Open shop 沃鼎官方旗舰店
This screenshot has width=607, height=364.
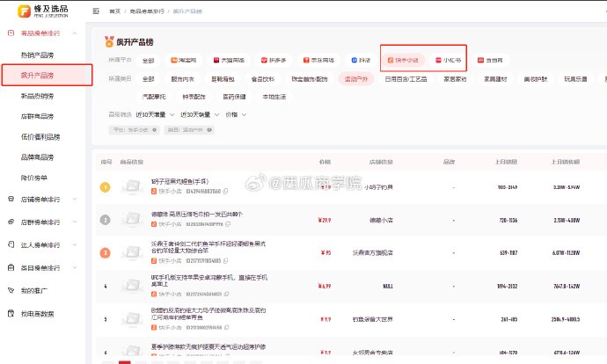(x=372, y=253)
